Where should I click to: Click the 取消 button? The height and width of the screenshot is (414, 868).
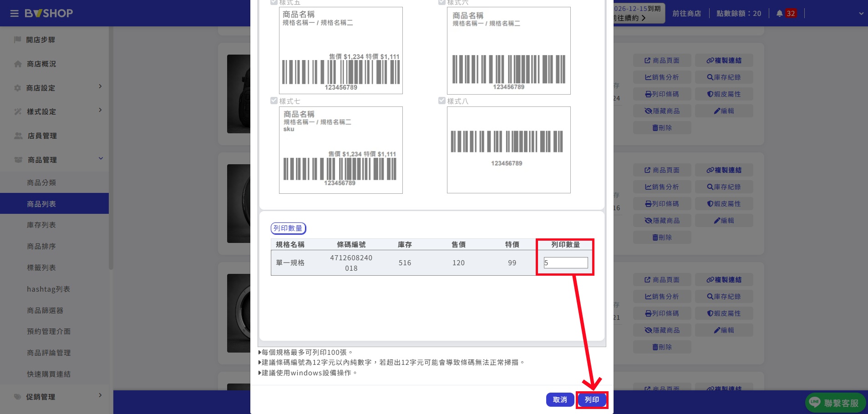(x=560, y=399)
